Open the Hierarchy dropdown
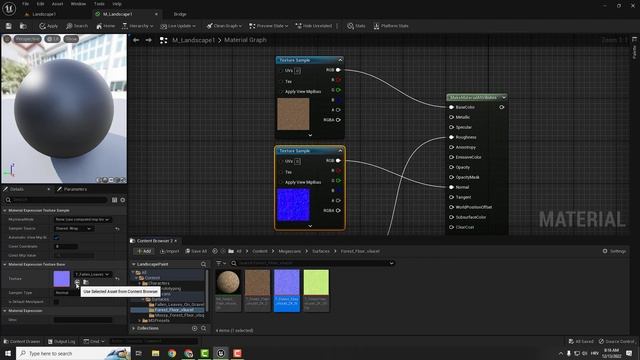Screen dimensions: 640x360 pos(138,26)
